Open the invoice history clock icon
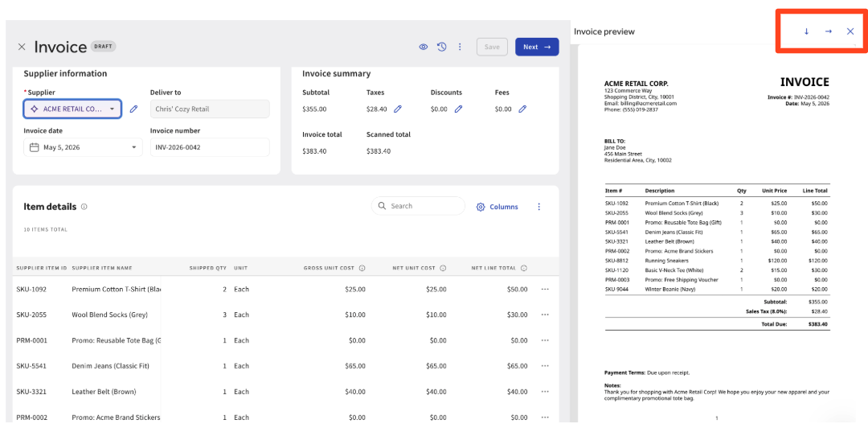This screenshot has height=428, width=868. pyautogui.click(x=441, y=47)
